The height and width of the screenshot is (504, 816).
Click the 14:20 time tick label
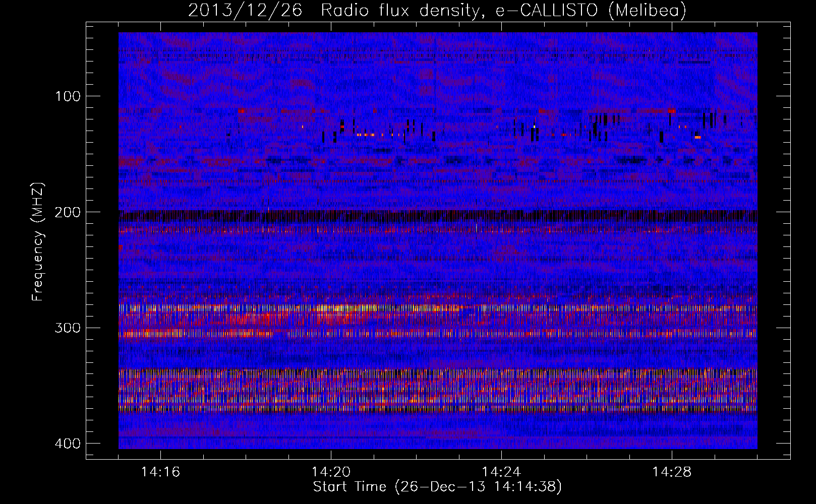(331, 472)
